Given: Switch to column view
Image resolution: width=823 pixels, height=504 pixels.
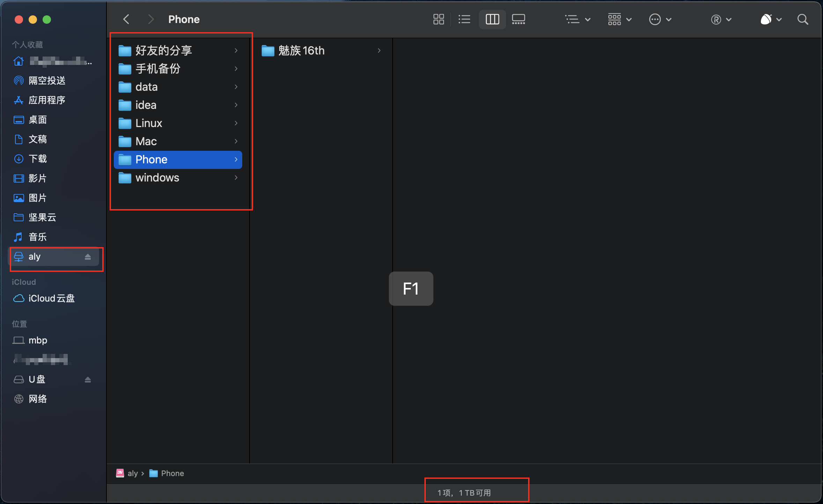Looking at the screenshot, I should tap(492, 19).
